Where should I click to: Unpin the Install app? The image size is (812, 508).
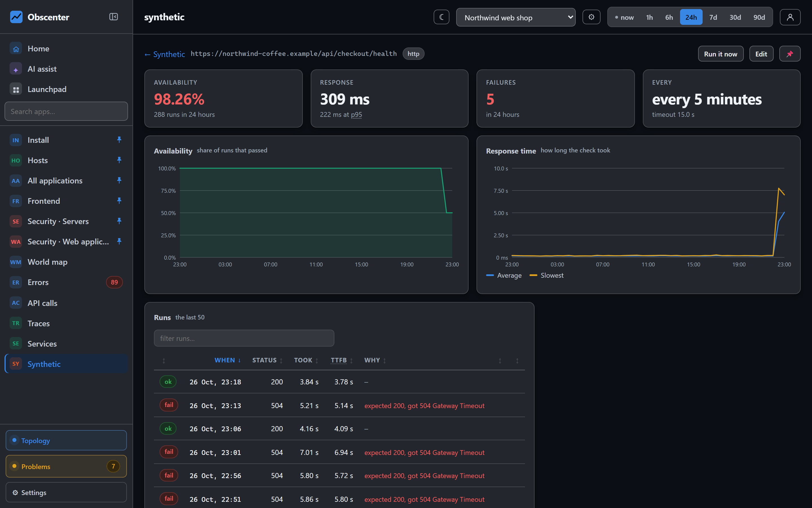[119, 140]
